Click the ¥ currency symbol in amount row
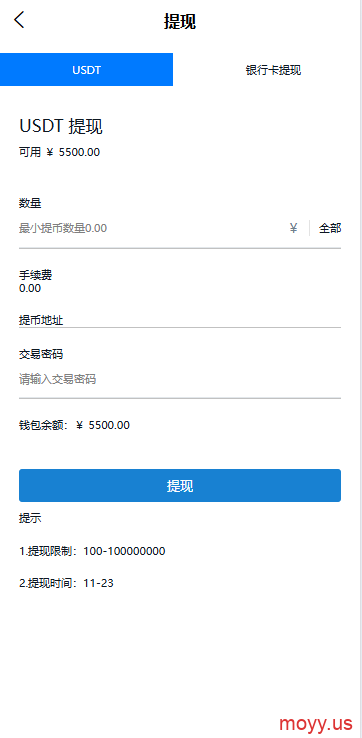Screen dimensions: 362x738 294,229
